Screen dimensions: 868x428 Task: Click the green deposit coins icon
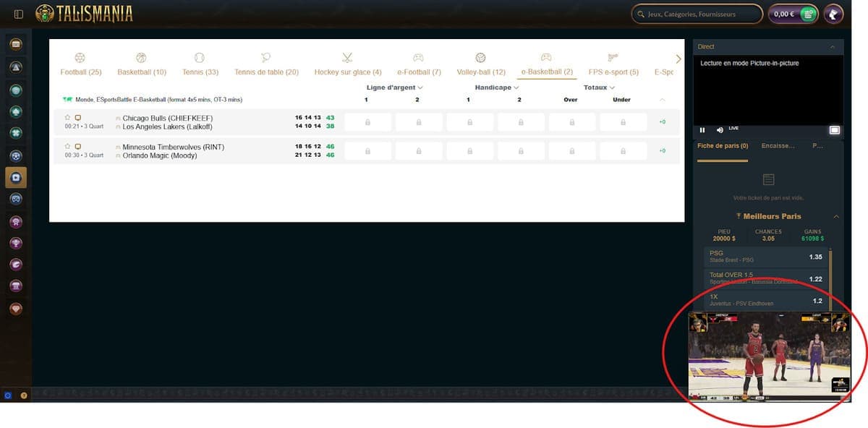(808, 14)
